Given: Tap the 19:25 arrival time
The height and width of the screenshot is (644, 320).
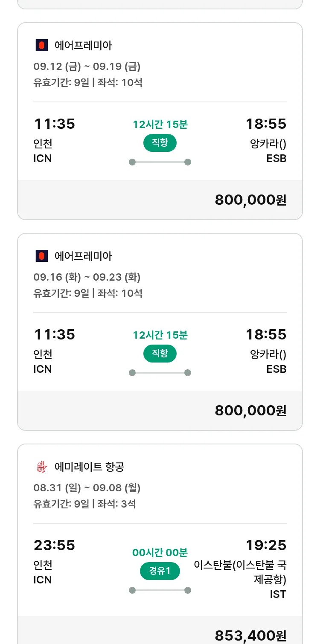Looking at the screenshot, I should [266, 545].
